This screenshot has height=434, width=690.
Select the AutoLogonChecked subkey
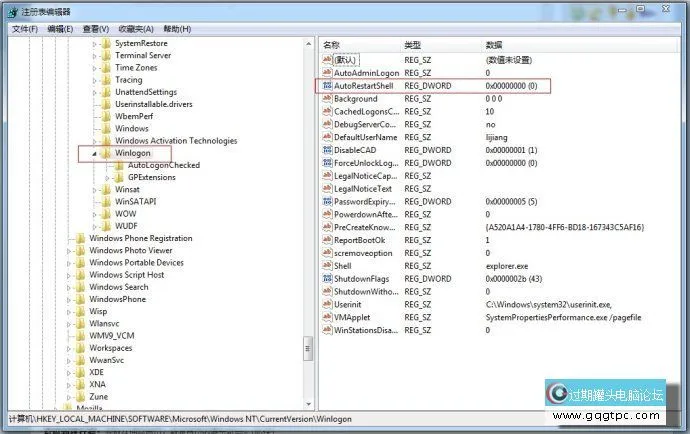[x=164, y=165]
